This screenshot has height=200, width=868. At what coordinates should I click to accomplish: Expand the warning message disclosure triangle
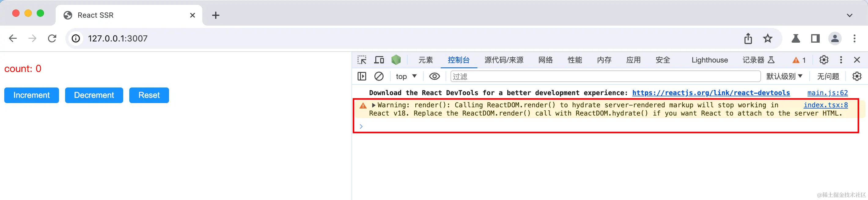point(373,105)
